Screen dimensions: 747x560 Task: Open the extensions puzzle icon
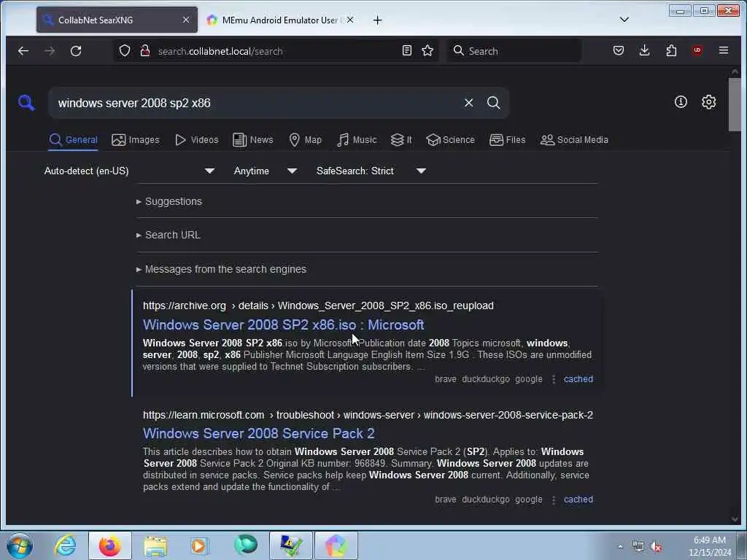pyautogui.click(x=671, y=50)
